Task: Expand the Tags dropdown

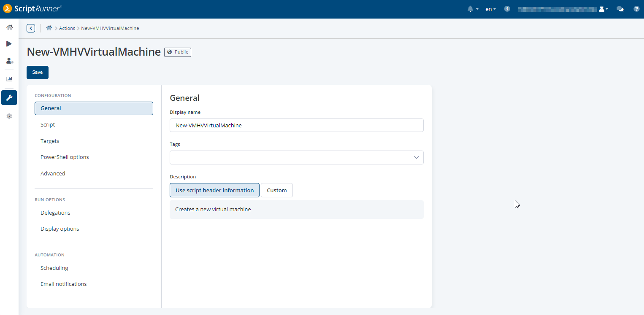Action: (416, 157)
